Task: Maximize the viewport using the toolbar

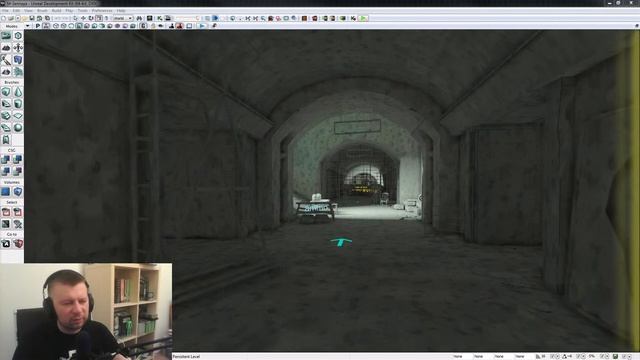Action: (x=189, y=26)
